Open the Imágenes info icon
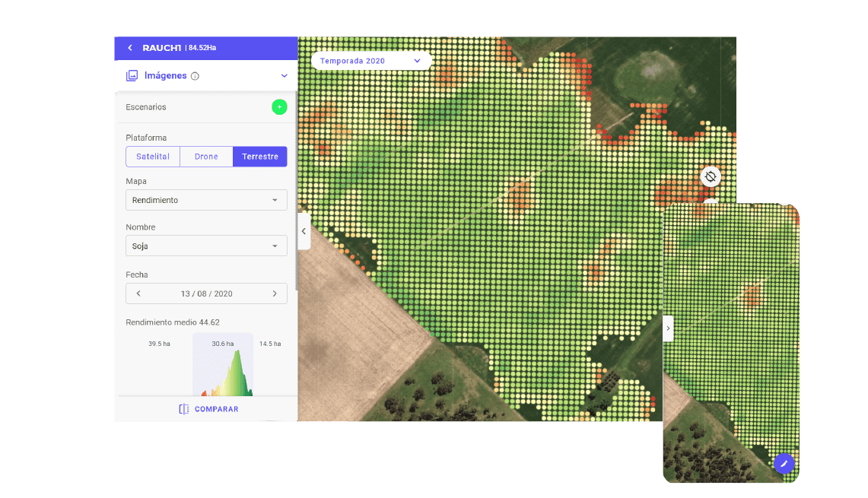The height and width of the screenshot is (498, 868). pos(195,76)
